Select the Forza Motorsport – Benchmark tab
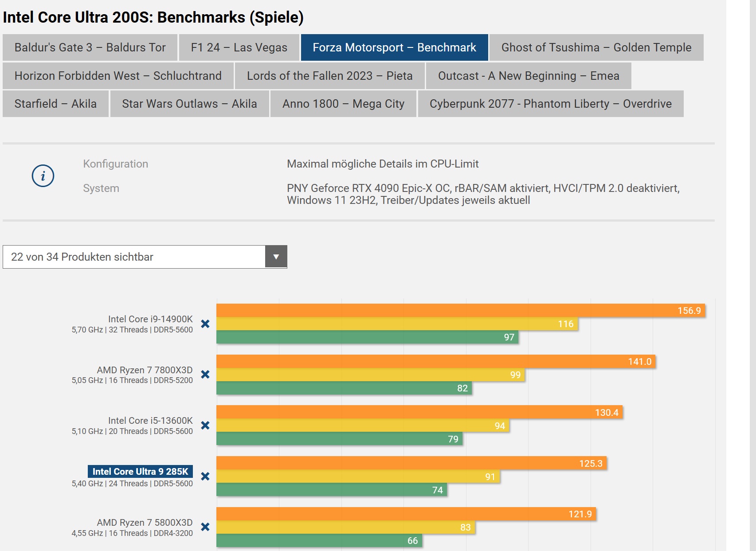The width and height of the screenshot is (756, 551). [x=394, y=47]
